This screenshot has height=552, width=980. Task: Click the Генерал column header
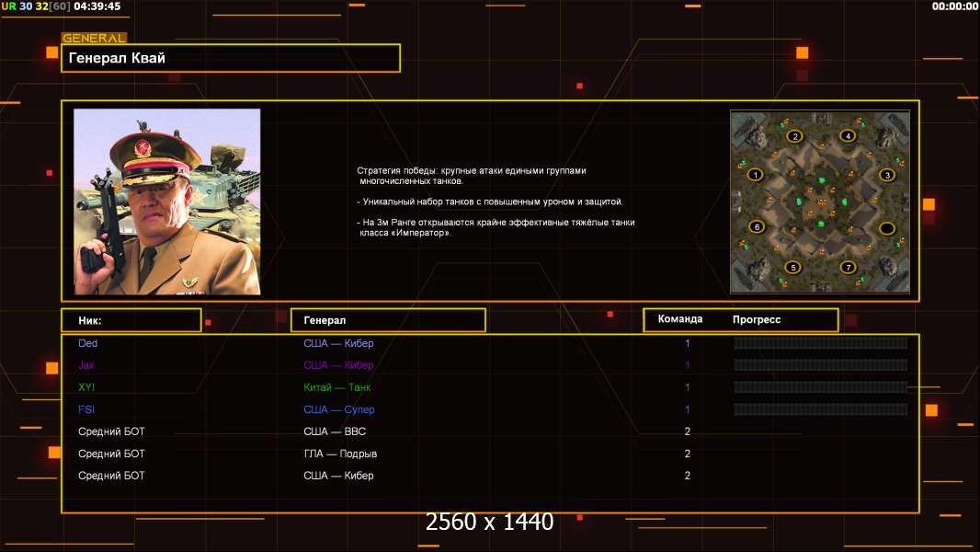tap(387, 320)
